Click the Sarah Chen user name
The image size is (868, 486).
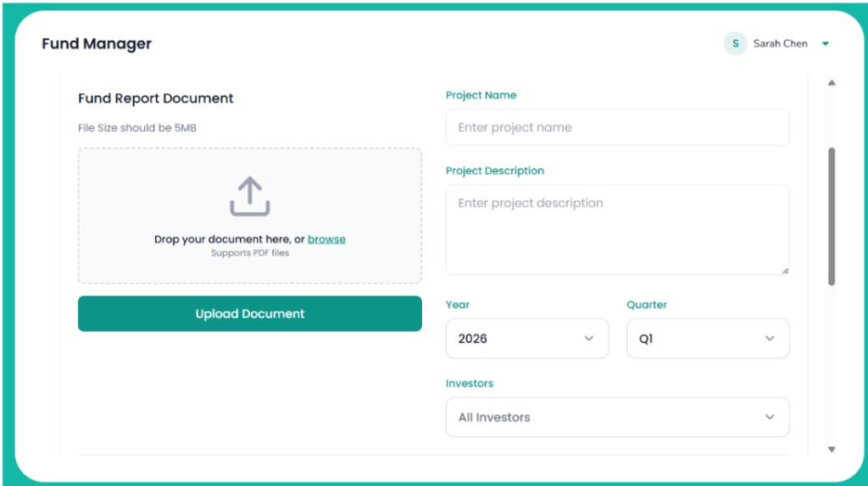(780, 44)
